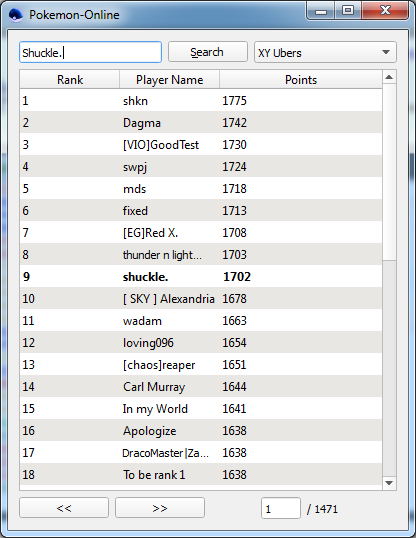The image size is (416, 538).
Task: Click the vertical scrollbar thumb
Action: [x=389, y=172]
